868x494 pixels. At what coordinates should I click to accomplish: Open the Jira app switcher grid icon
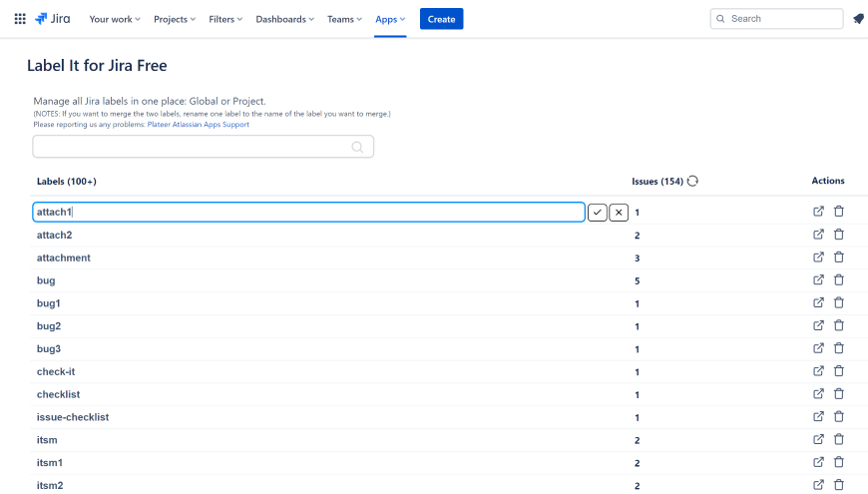click(20, 19)
